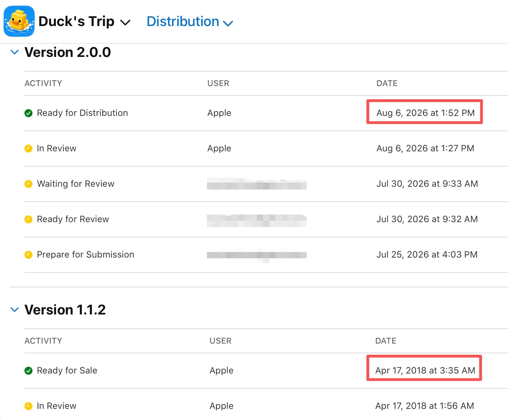Click yellow clock icon beside Waiting for Review

[28, 184]
